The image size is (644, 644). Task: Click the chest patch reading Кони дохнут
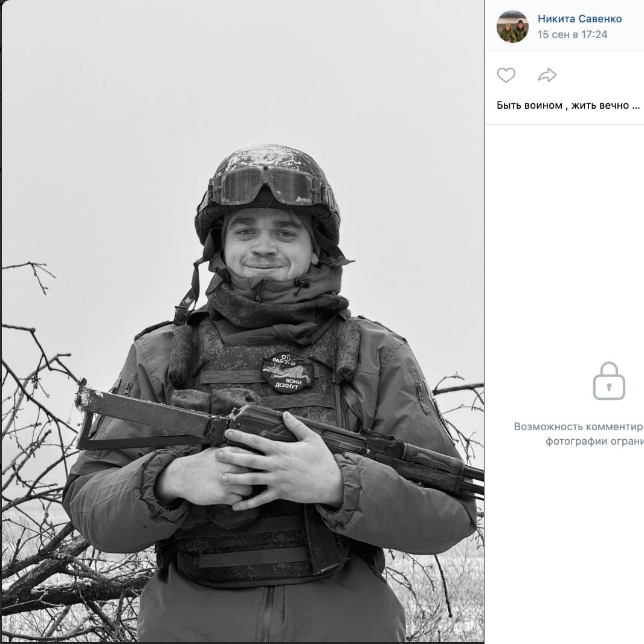point(287,373)
